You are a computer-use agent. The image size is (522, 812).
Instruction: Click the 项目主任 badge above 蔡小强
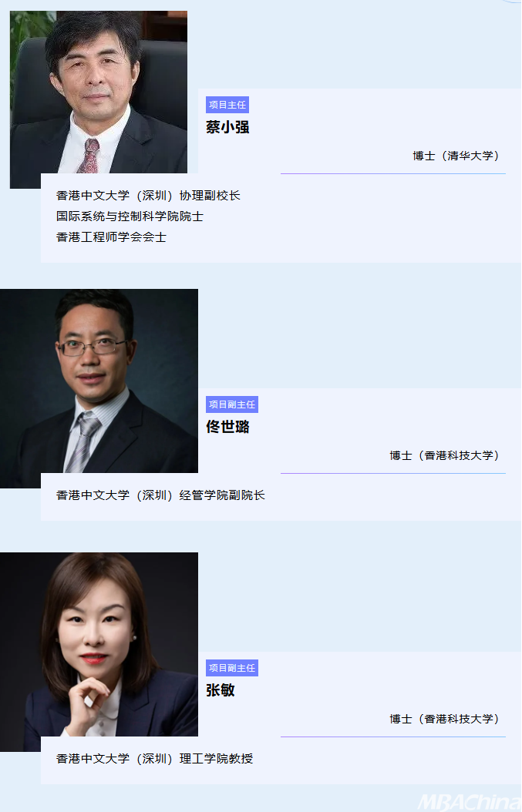click(227, 105)
